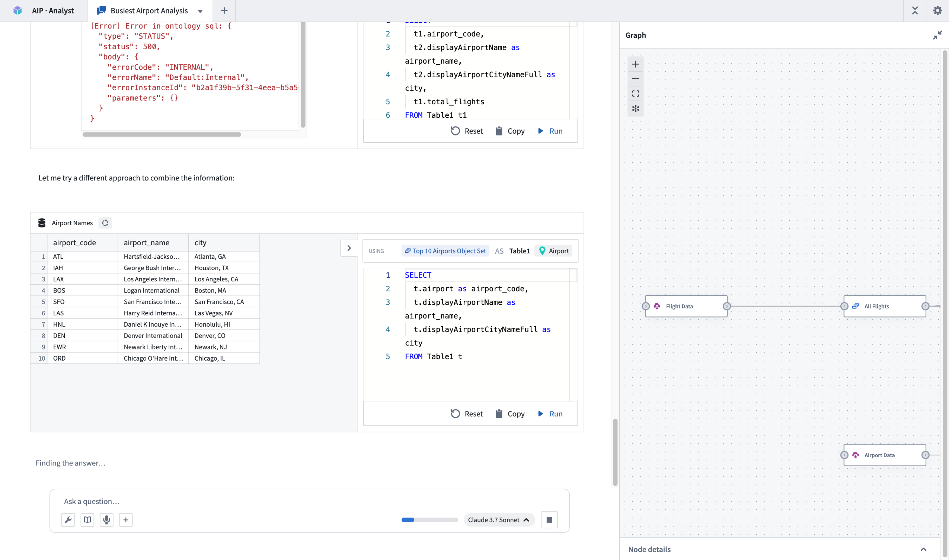Open Claude 3.7 Sonnet model selector
Image resolution: width=949 pixels, height=560 pixels.
click(498, 519)
